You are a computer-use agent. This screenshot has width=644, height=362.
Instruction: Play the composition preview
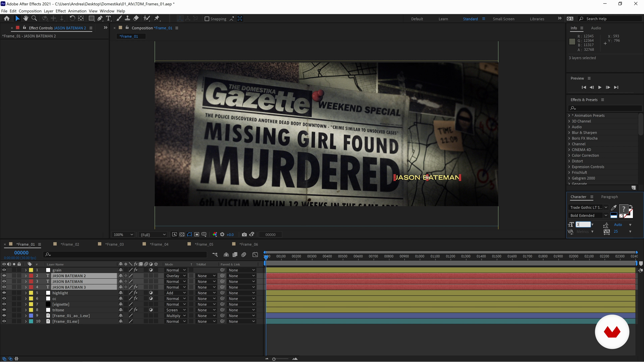pos(600,87)
